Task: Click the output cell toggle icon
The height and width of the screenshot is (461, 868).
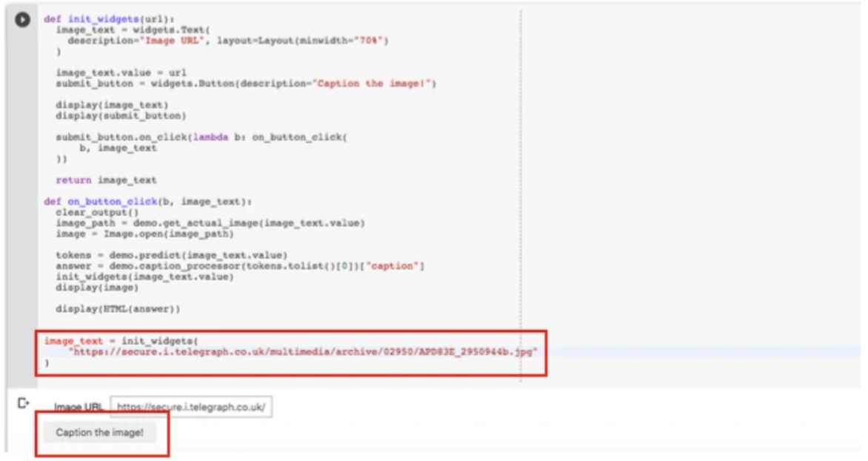Action: coord(23,403)
